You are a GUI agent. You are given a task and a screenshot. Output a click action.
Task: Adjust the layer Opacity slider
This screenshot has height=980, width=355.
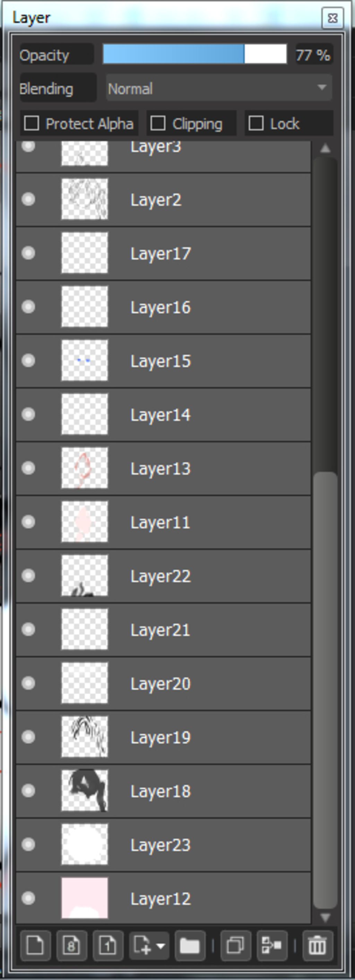click(195, 54)
